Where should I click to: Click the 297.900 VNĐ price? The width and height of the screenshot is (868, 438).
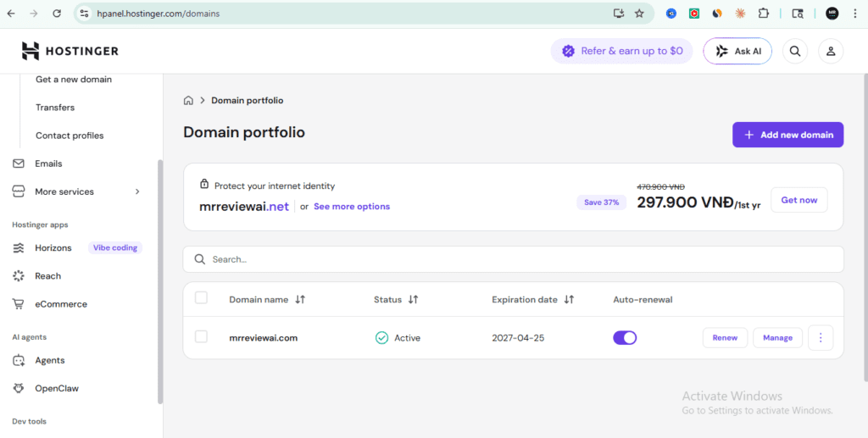coord(685,202)
